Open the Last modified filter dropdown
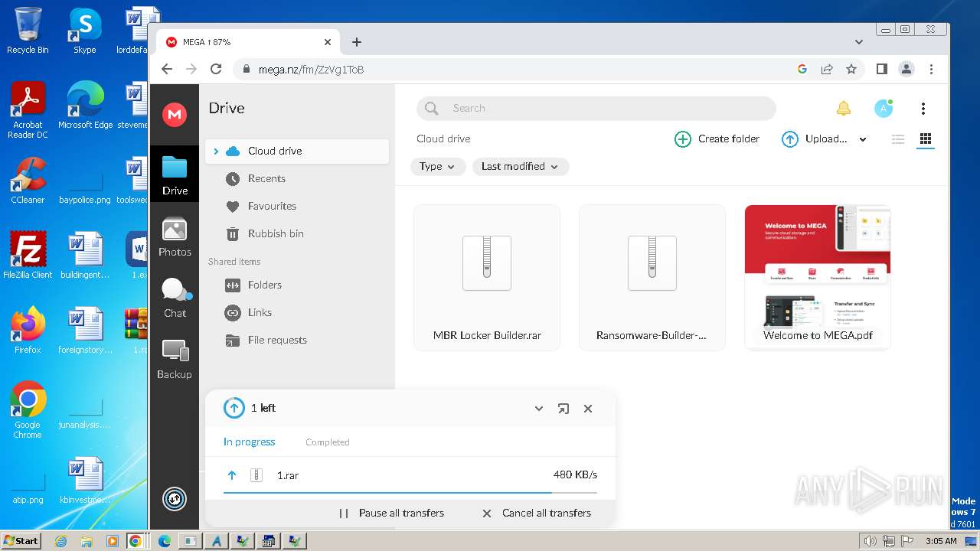The image size is (980, 551). 521,166
